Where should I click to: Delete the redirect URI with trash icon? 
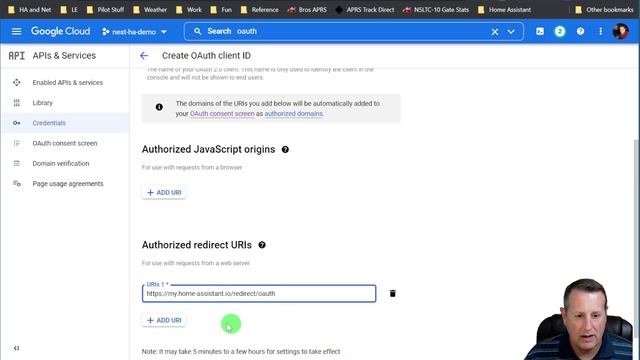(x=392, y=293)
